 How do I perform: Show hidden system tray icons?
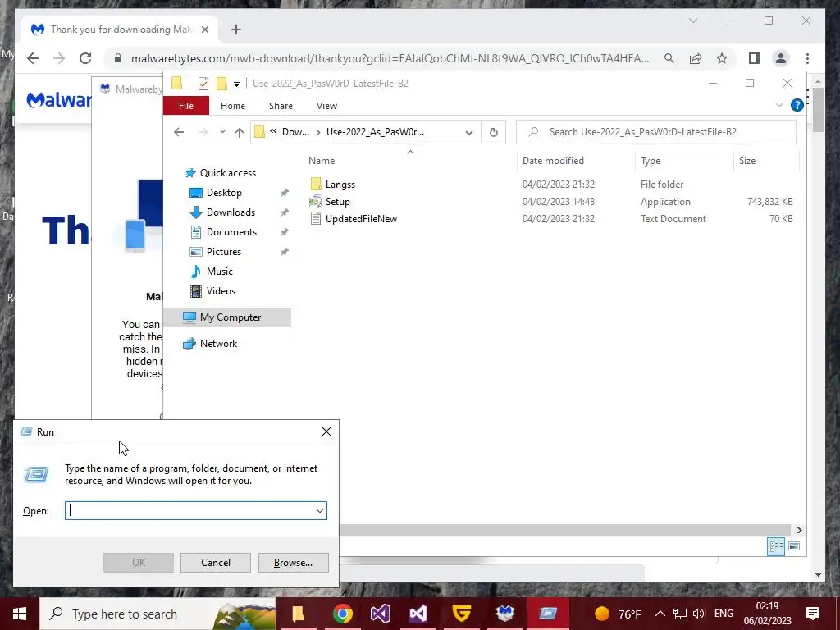[660, 614]
